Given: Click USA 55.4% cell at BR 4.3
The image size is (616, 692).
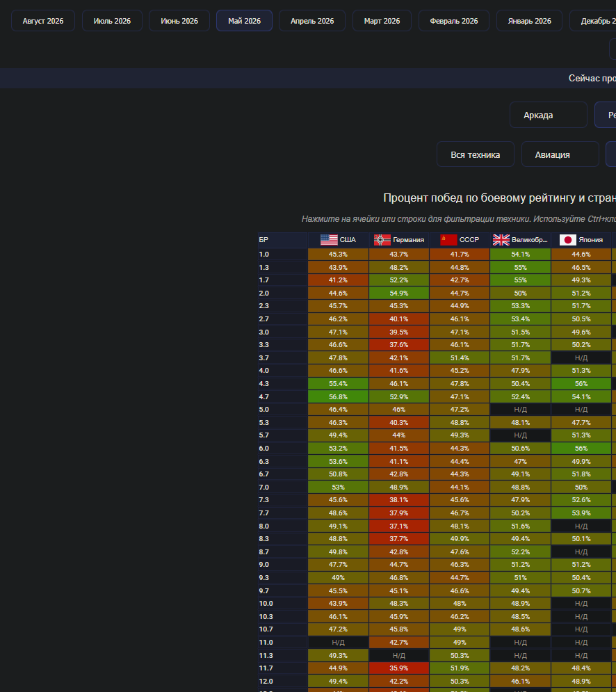Looking at the screenshot, I should pyautogui.click(x=338, y=383).
